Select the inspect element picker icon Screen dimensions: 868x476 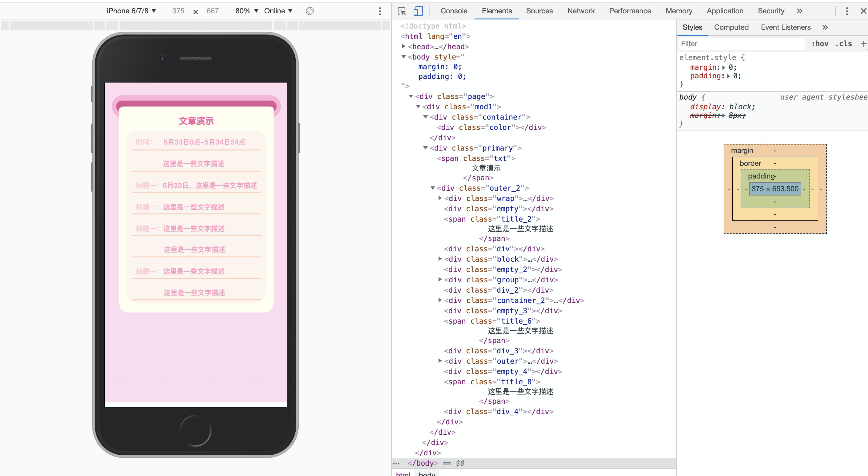pyautogui.click(x=402, y=11)
